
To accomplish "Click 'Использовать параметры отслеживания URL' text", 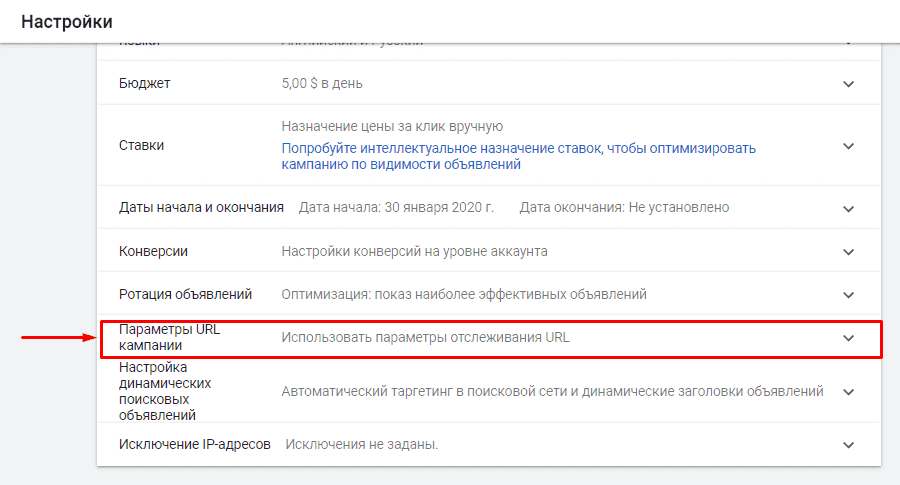I will coord(425,338).
